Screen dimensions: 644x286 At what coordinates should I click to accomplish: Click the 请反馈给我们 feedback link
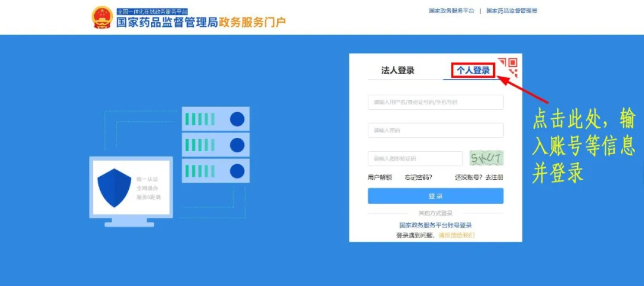click(x=456, y=235)
